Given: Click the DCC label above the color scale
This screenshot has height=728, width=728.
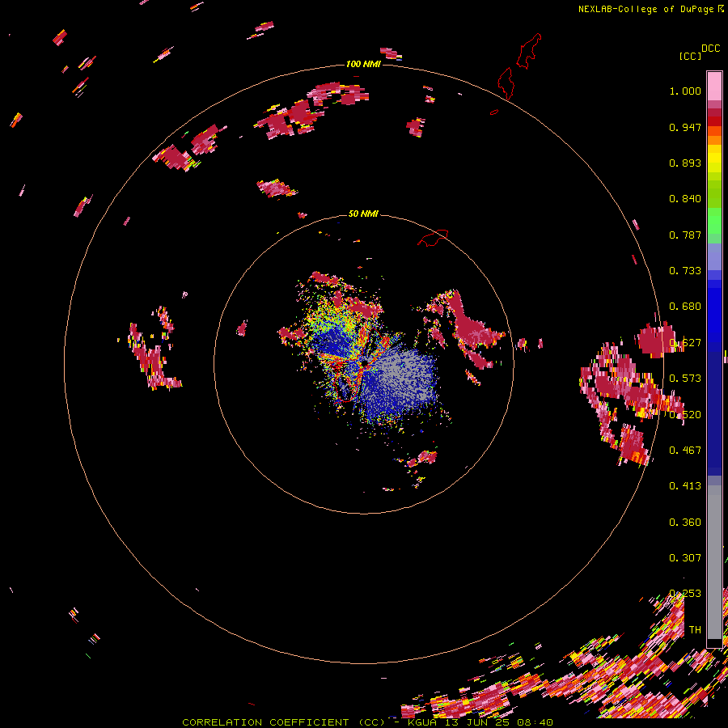Looking at the screenshot, I should tap(710, 49).
